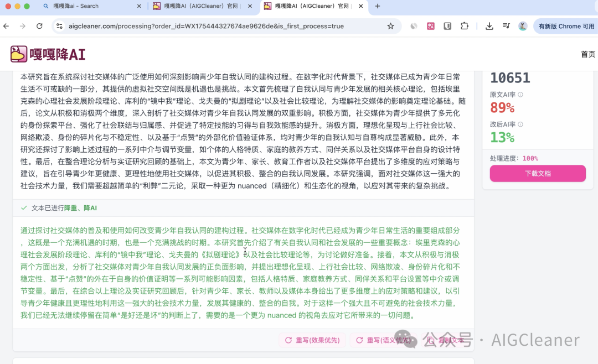The image size is (598, 364).
Task: Open the downloads icon in browser toolbar
Action: tap(489, 26)
